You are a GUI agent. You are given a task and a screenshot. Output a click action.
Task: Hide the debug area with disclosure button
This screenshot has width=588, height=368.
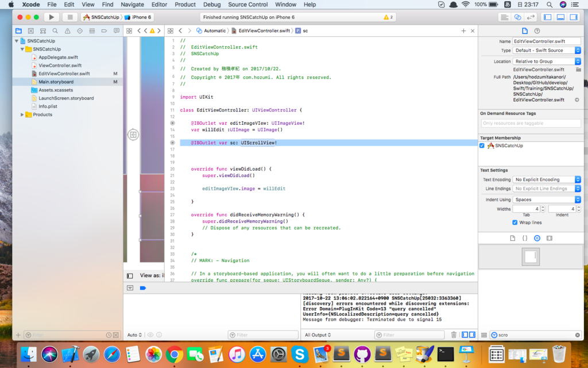tap(130, 288)
